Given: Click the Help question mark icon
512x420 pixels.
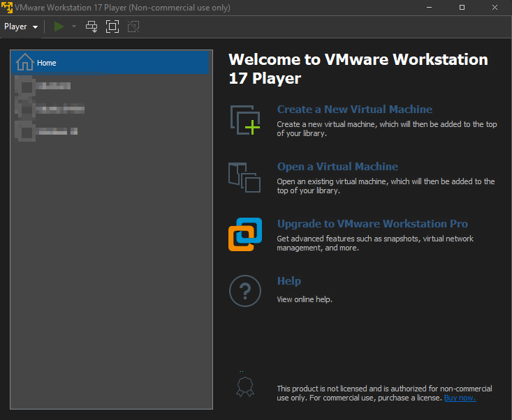Looking at the screenshot, I should (244, 291).
